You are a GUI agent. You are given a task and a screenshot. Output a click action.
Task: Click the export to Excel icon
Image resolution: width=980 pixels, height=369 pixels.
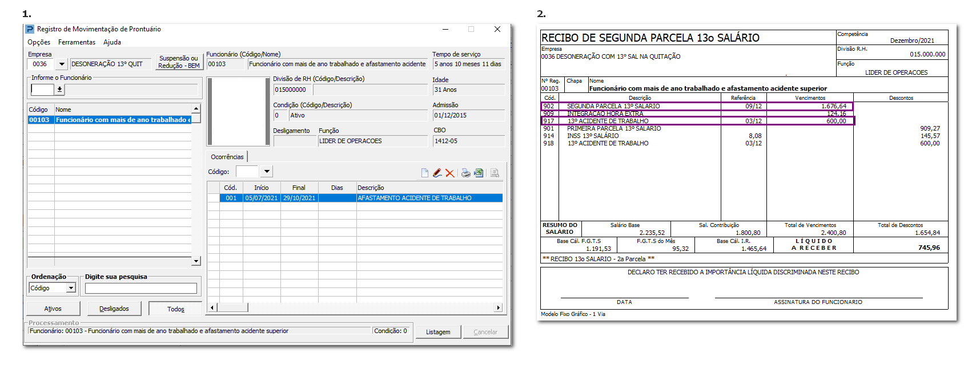[x=479, y=173]
